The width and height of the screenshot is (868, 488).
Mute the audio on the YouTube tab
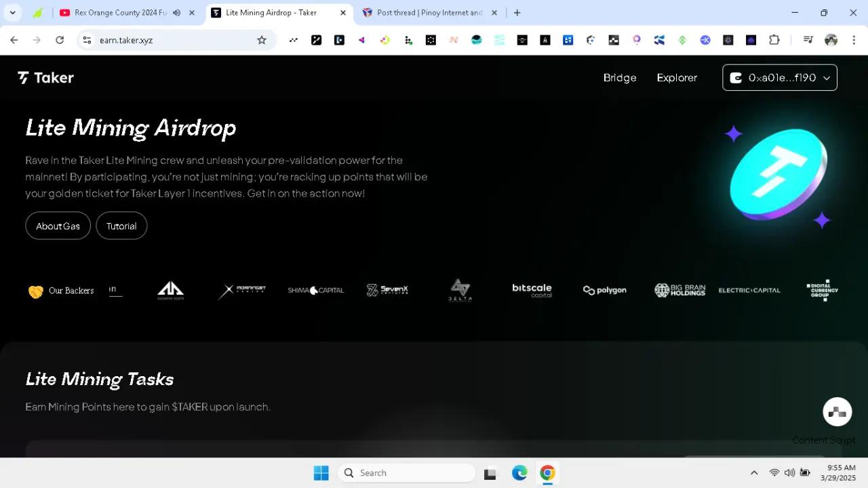[x=176, y=13]
